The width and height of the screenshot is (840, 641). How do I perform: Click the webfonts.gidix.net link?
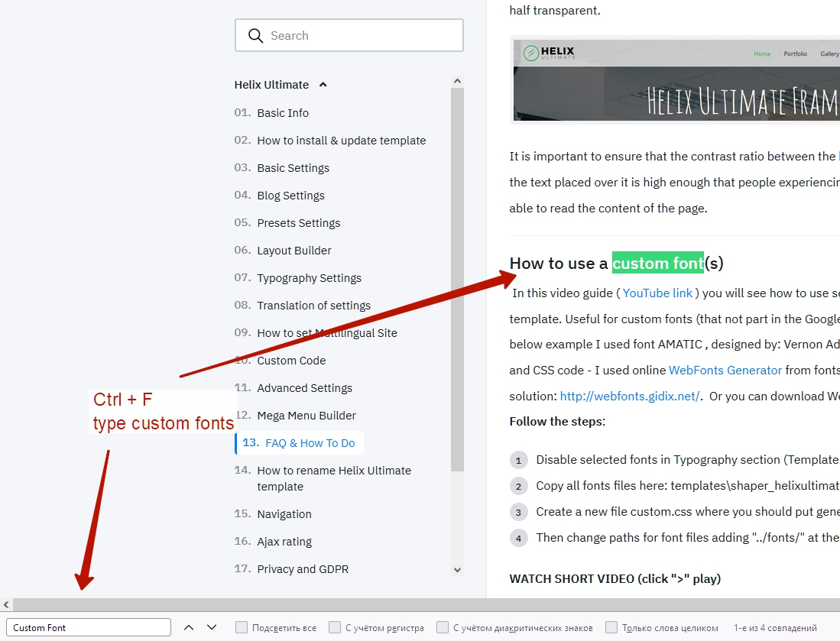pyautogui.click(x=630, y=397)
